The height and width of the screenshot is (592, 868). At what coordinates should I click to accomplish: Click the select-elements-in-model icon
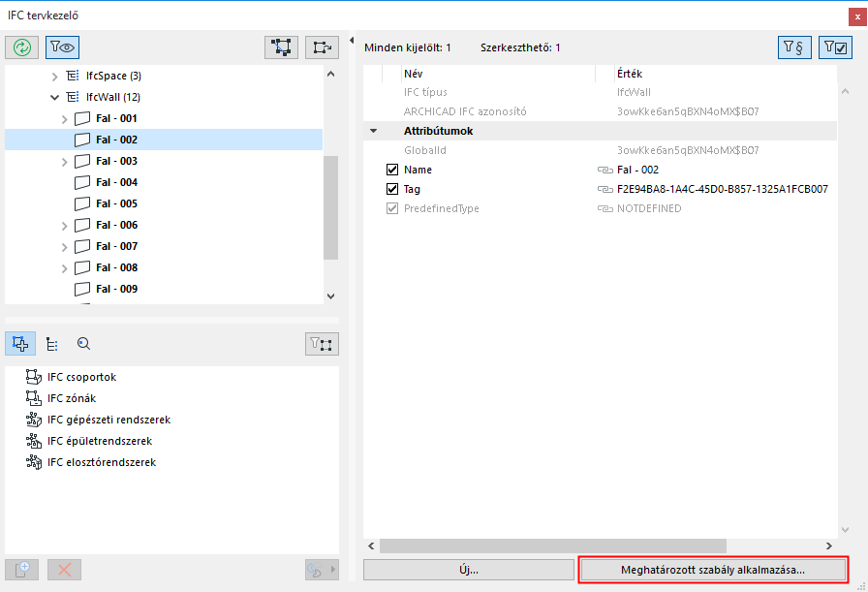coord(281,47)
